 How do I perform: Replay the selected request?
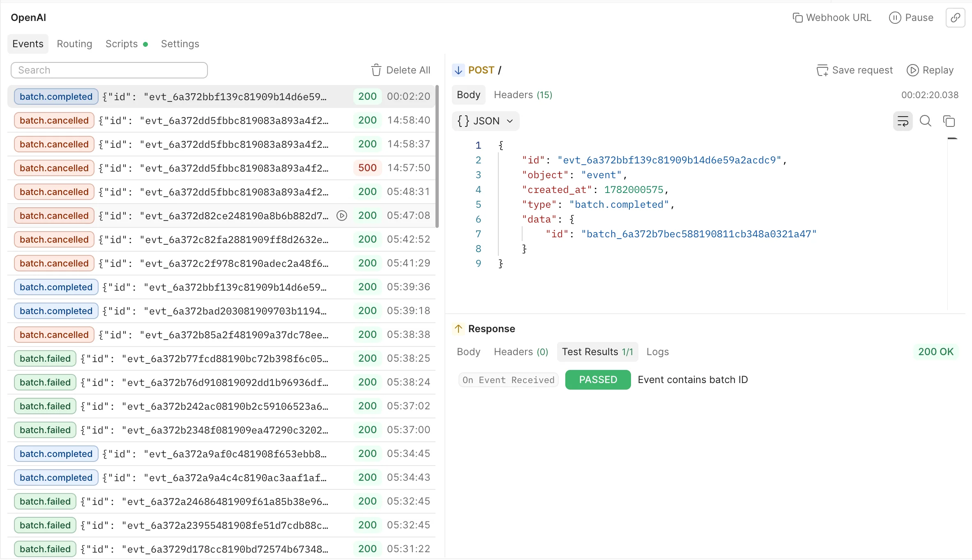930,70
